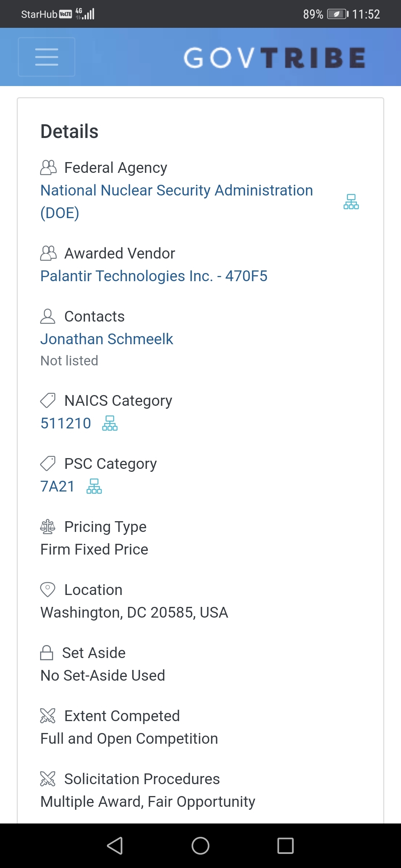
Task: Tap the Federal Agency people icon
Action: 48,168
